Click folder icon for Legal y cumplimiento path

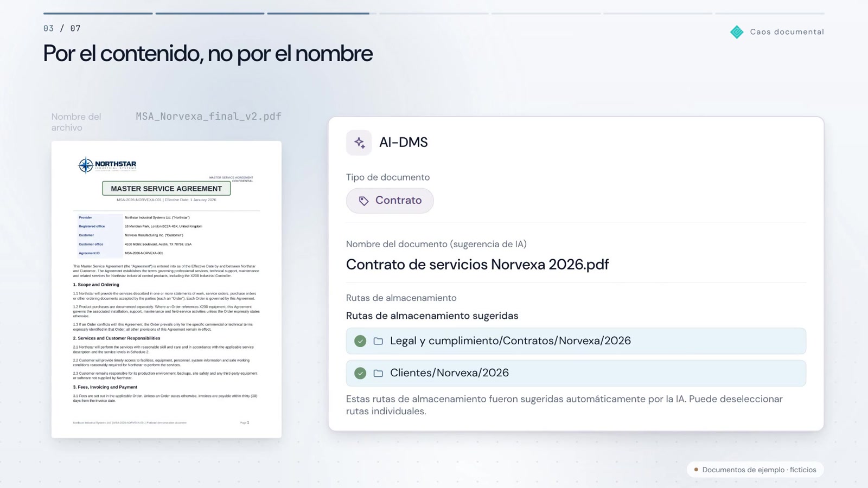(x=378, y=341)
